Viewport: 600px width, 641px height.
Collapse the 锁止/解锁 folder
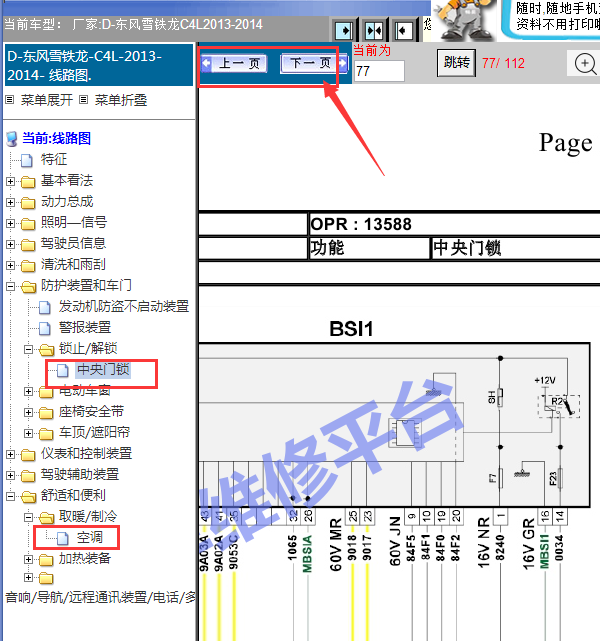pyautogui.click(x=28, y=349)
